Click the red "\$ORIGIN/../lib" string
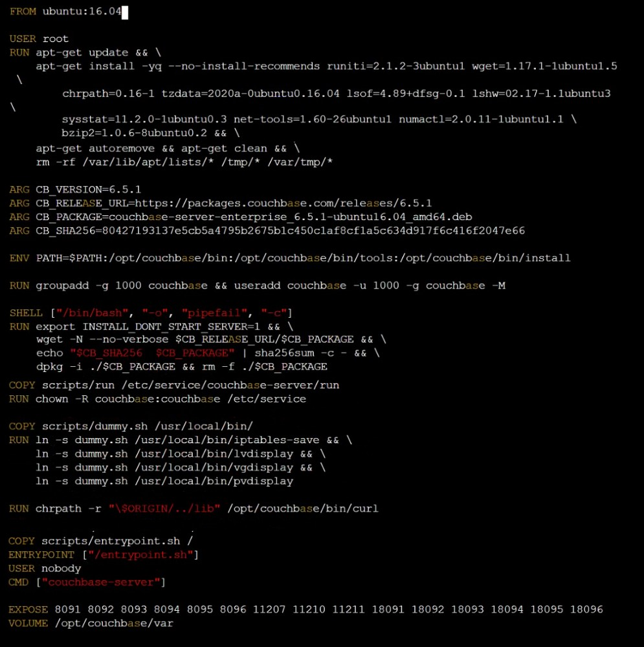644x647 pixels. (164, 509)
